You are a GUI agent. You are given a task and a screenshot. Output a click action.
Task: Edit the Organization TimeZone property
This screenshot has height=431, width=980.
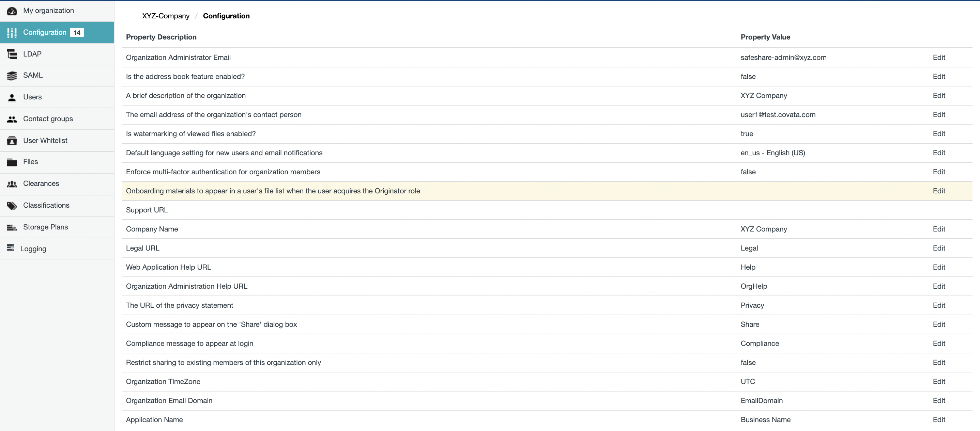pos(938,382)
